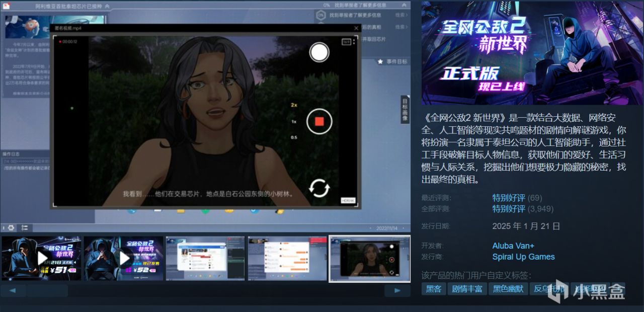Play the second trailer thumbnail showing ¥52
644x312 pixels.
pyautogui.click(x=124, y=258)
